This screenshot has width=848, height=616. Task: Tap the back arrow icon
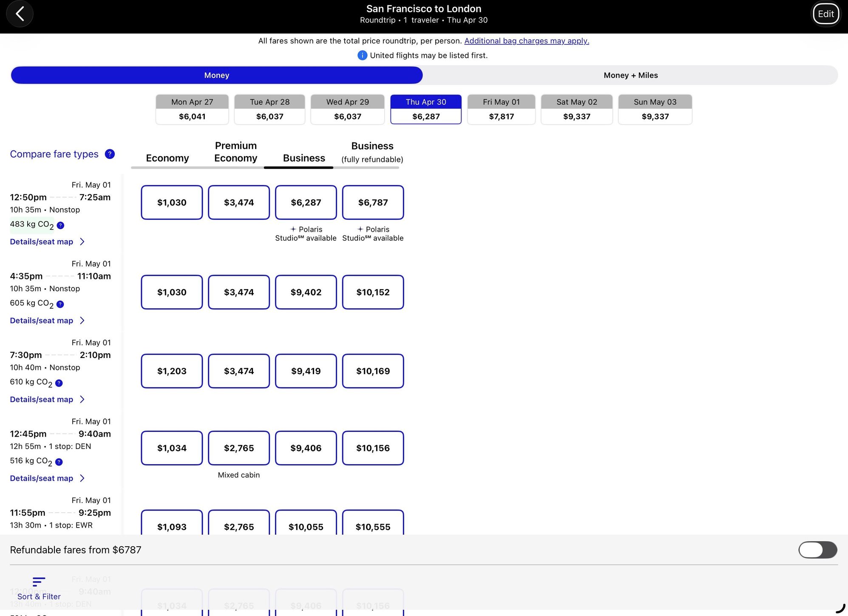[20, 14]
